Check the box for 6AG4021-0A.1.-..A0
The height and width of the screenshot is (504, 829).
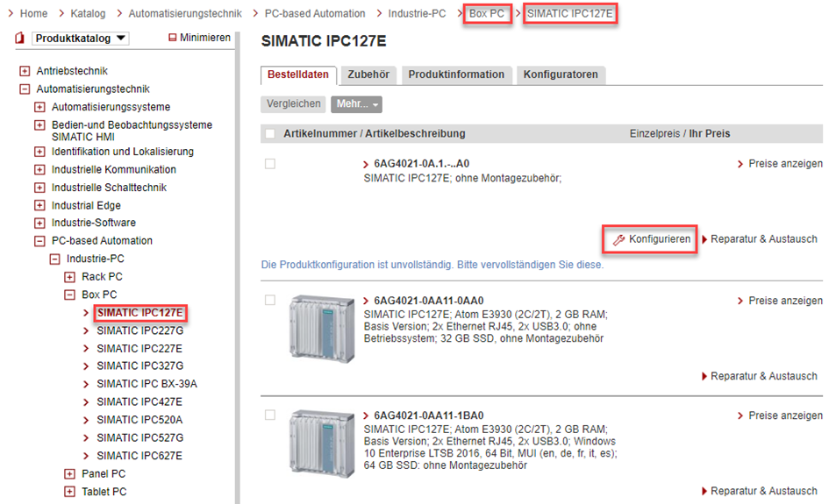pos(270,164)
